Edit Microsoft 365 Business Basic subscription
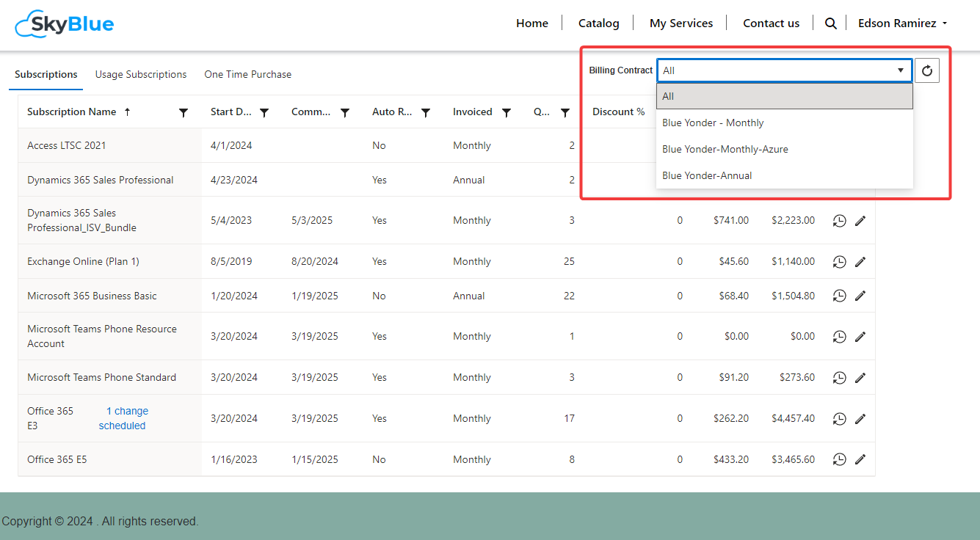This screenshot has width=980, height=540. tap(860, 296)
